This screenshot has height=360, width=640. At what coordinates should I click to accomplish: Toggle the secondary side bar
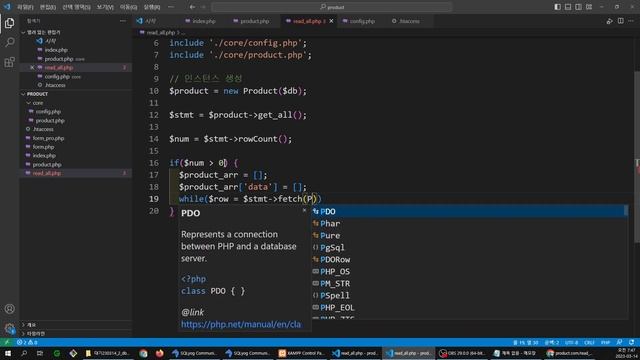point(578,7)
